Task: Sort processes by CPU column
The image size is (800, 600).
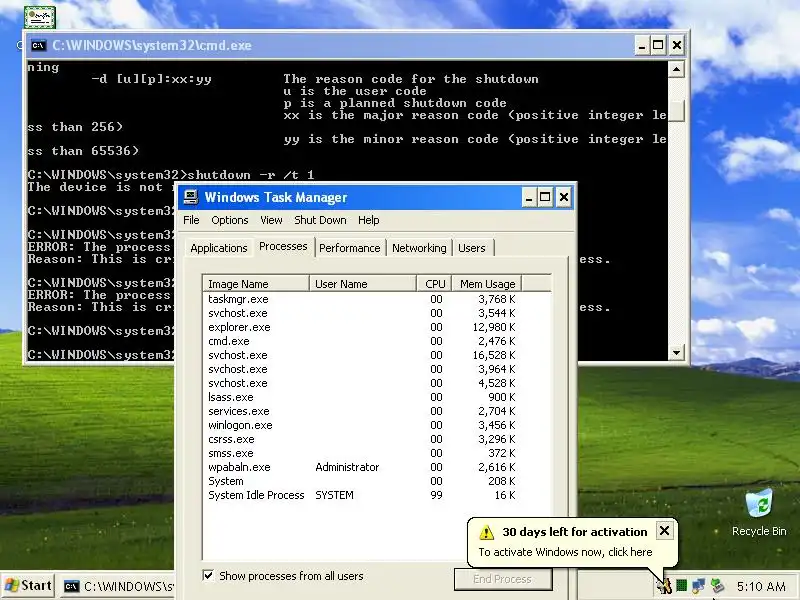Action: pyautogui.click(x=435, y=284)
